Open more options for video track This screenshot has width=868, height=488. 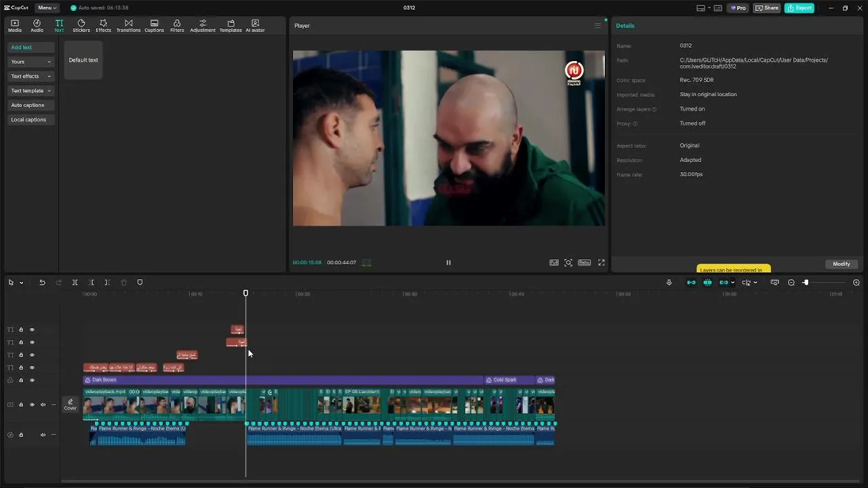coord(54,405)
